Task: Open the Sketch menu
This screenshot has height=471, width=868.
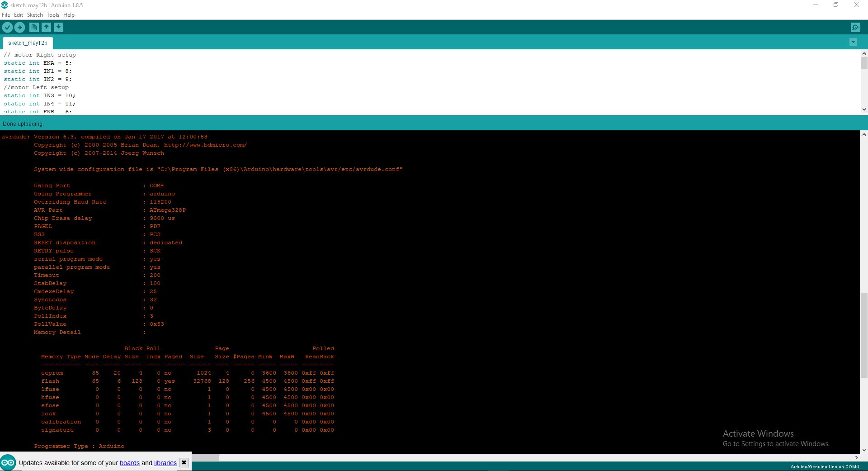Action: (35, 14)
